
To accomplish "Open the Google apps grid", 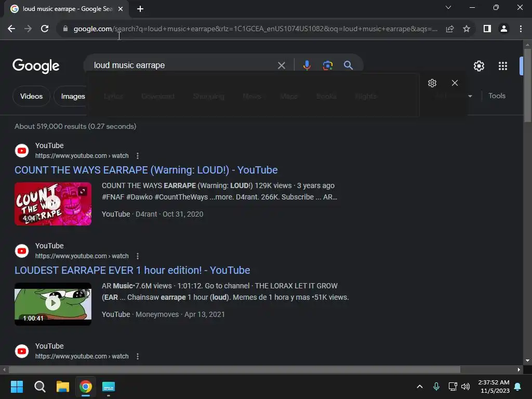I will pyautogui.click(x=503, y=66).
